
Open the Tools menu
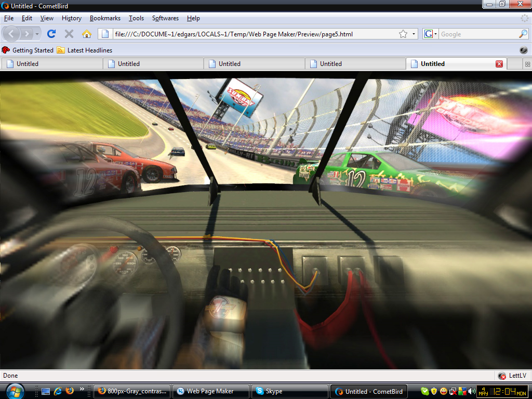coord(137,18)
